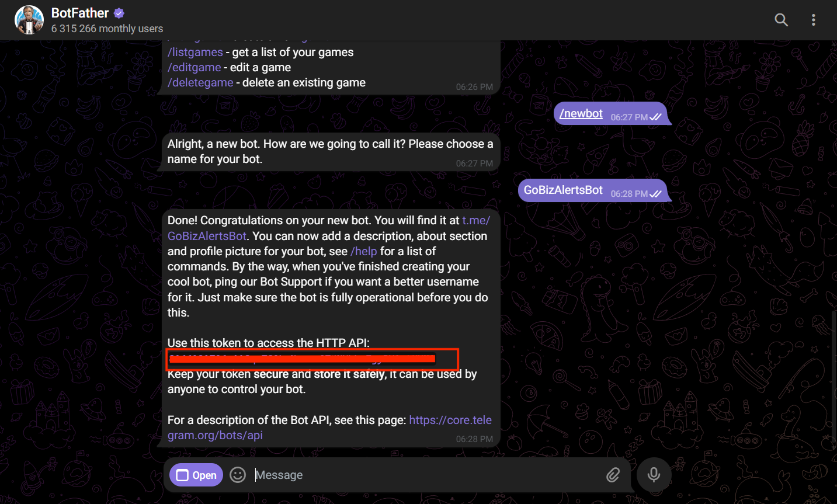Open the t.me/GoBizAlertsBot link
The width and height of the screenshot is (837, 504).
click(x=207, y=236)
